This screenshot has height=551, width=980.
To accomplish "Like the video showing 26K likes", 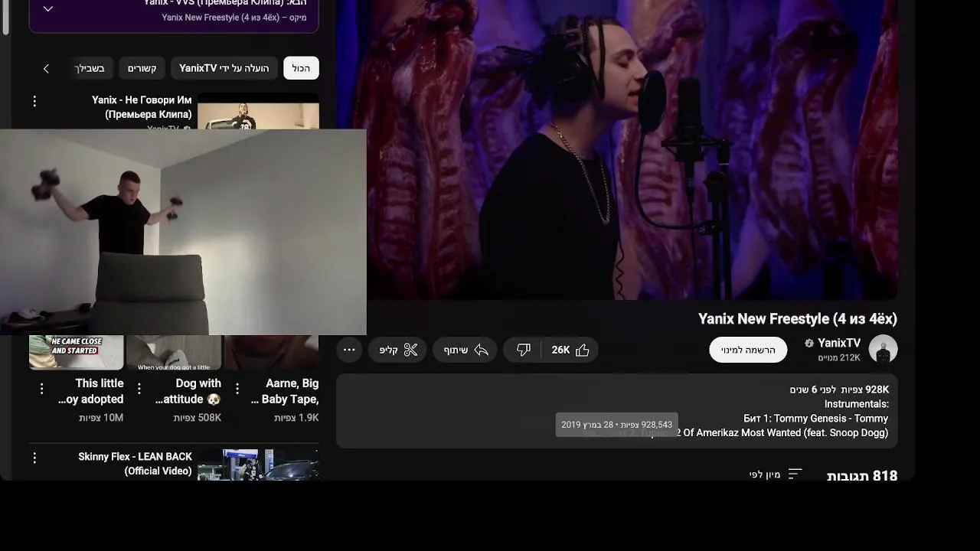I will coord(570,350).
